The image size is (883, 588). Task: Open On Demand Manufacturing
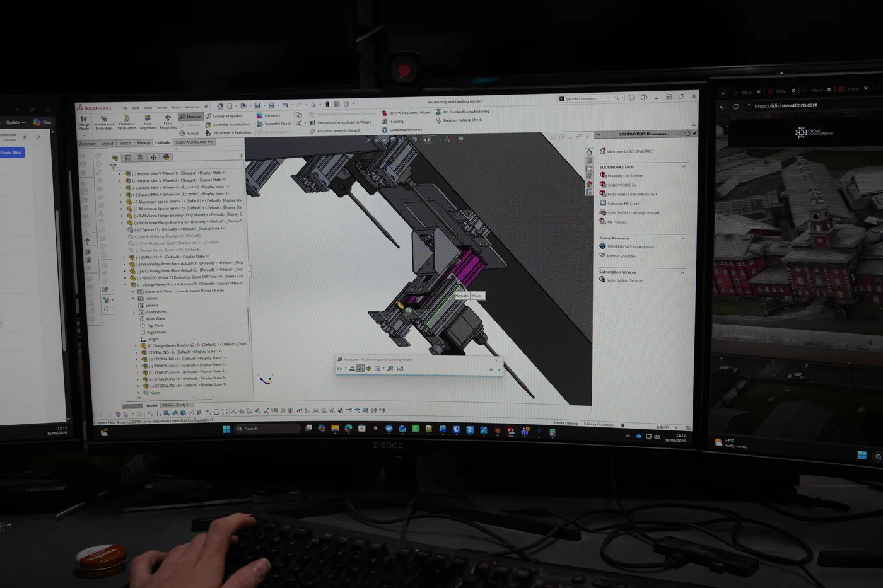pyautogui.click(x=462, y=112)
